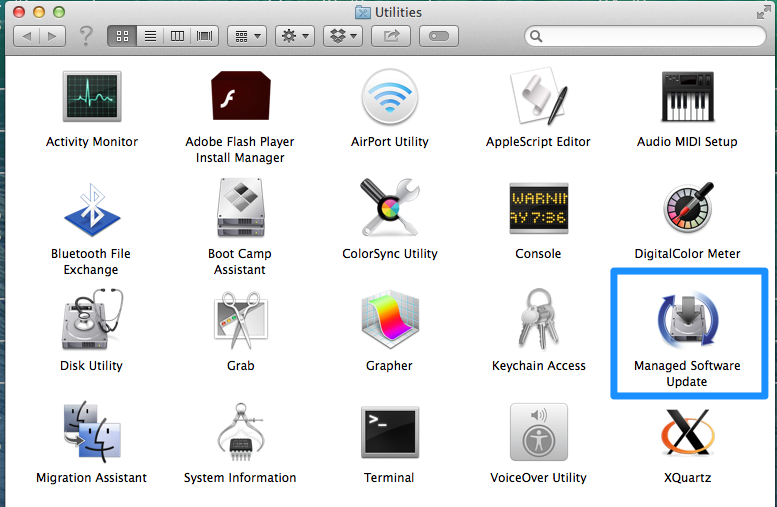
Task: Click the Utilities folder title icon
Action: pos(363,12)
